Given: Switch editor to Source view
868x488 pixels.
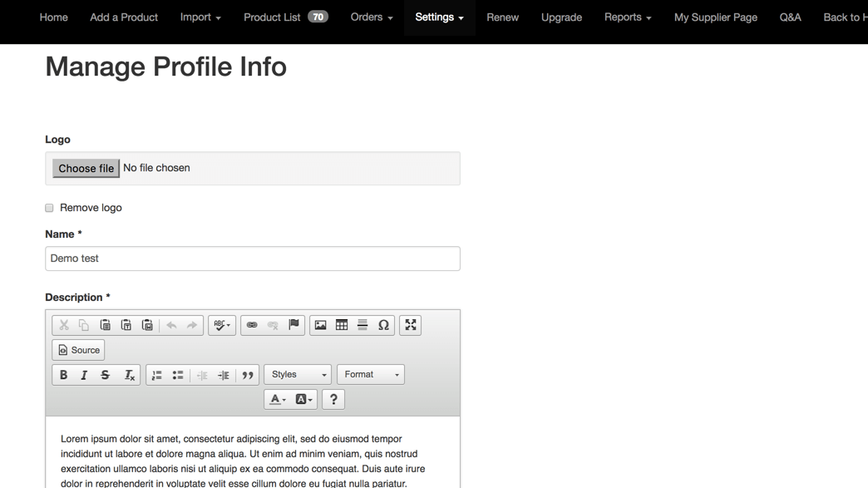Looking at the screenshot, I should tap(78, 350).
